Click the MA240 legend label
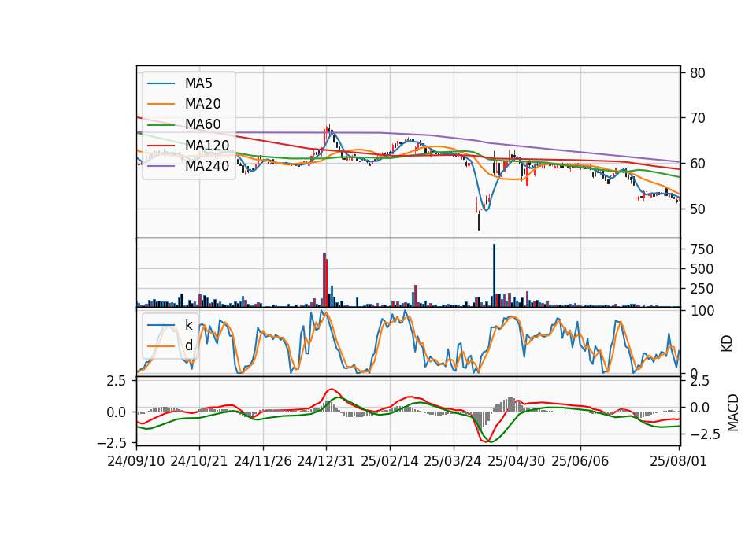 207,166
